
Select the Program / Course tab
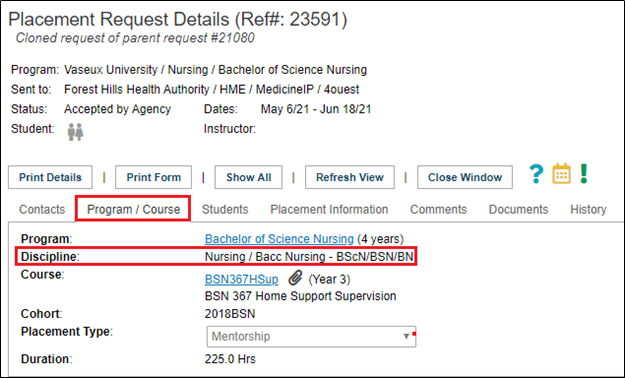click(x=133, y=209)
